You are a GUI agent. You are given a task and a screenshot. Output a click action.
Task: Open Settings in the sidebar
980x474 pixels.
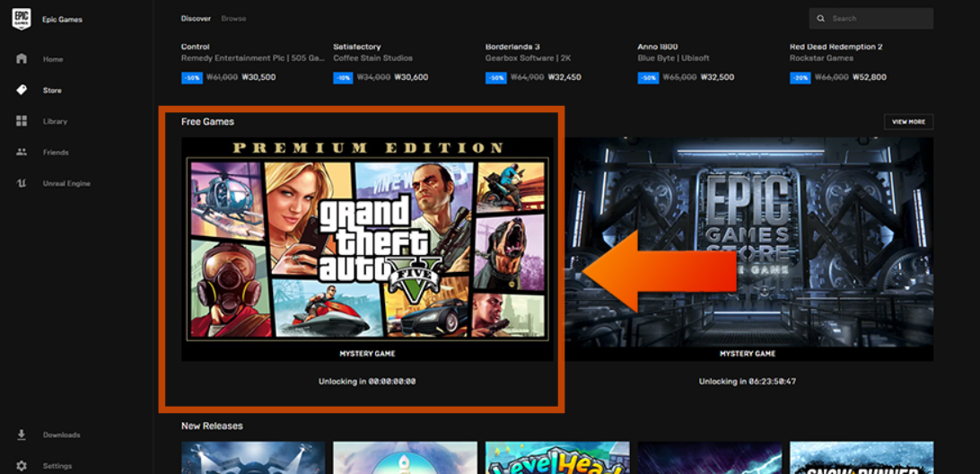tap(57, 467)
